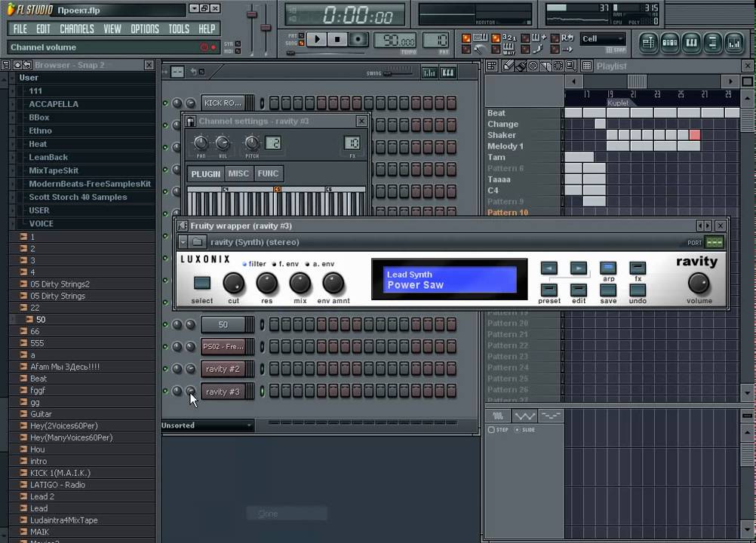Image resolution: width=756 pixels, height=543 pixels.
Task: Select the Paint brush tool in Playlist
Action: click(x=521, y=66)
